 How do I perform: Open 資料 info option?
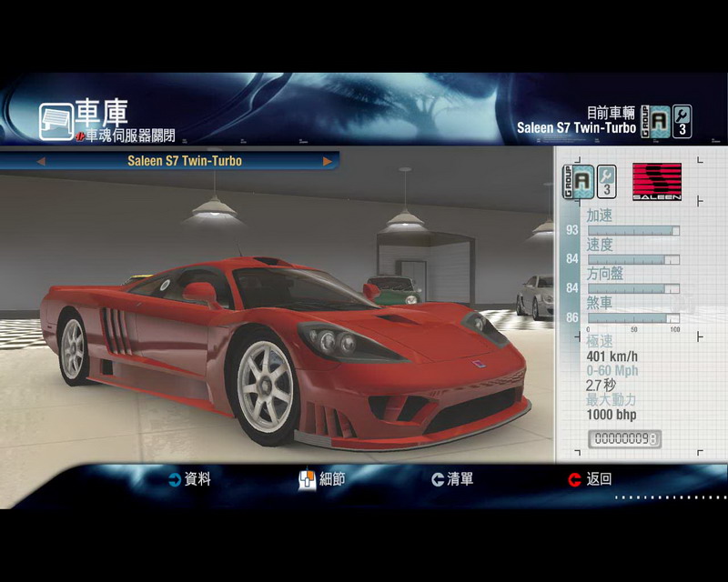pyautogui.click(x=197, y=479)
